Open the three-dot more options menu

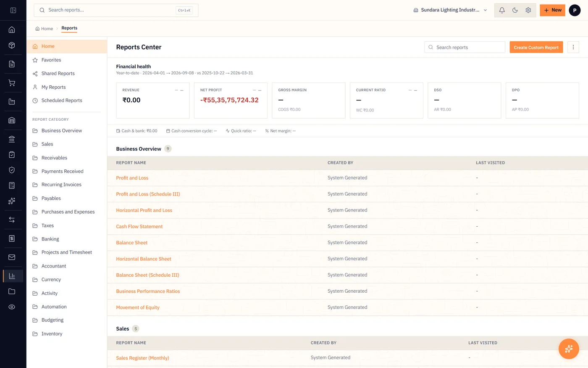click(x=573, y=47)
